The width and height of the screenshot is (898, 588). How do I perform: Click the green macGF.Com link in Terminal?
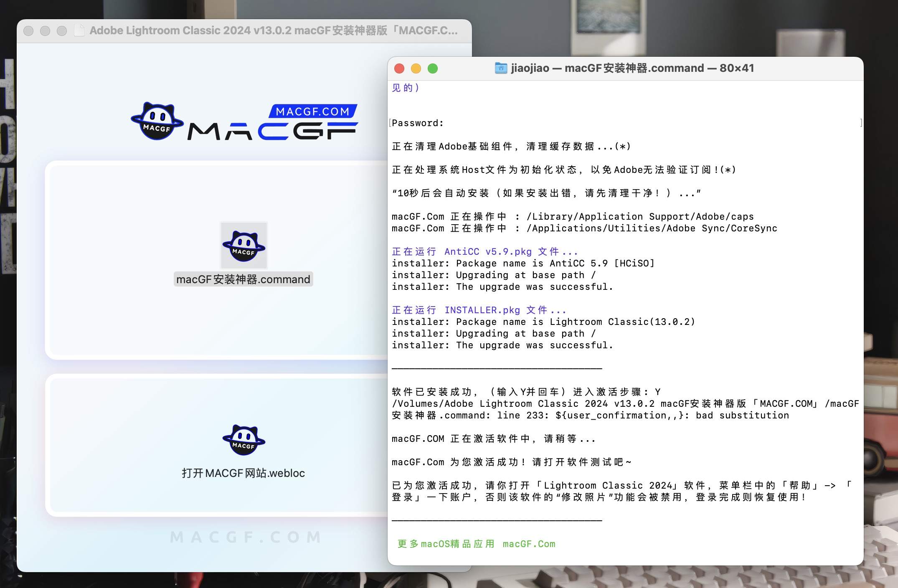click(529, 544)
